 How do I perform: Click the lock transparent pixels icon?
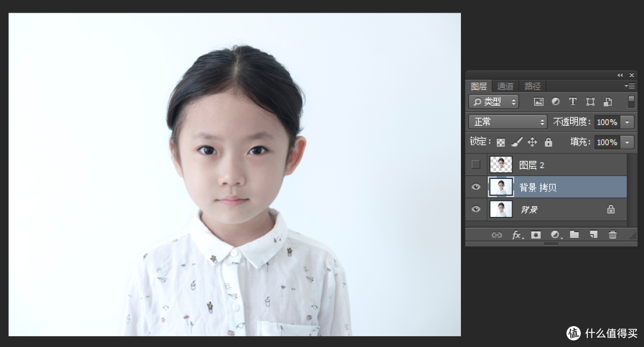pyautogui.click(x=501, y=142)
